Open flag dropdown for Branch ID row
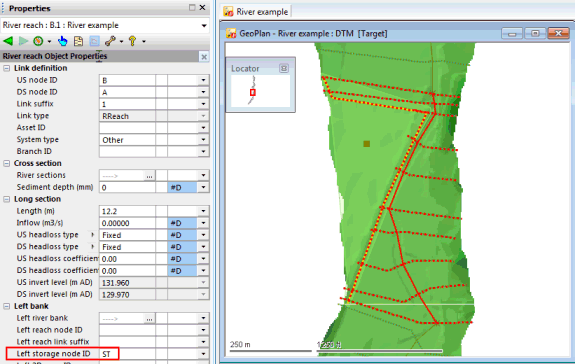 tap(203, 152)
